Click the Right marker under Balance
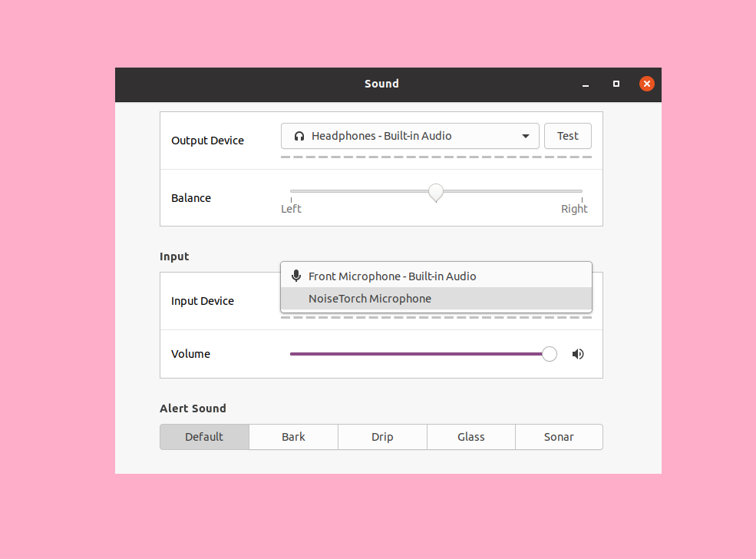This screenshot has height=559, width=756. pos(574,209)
